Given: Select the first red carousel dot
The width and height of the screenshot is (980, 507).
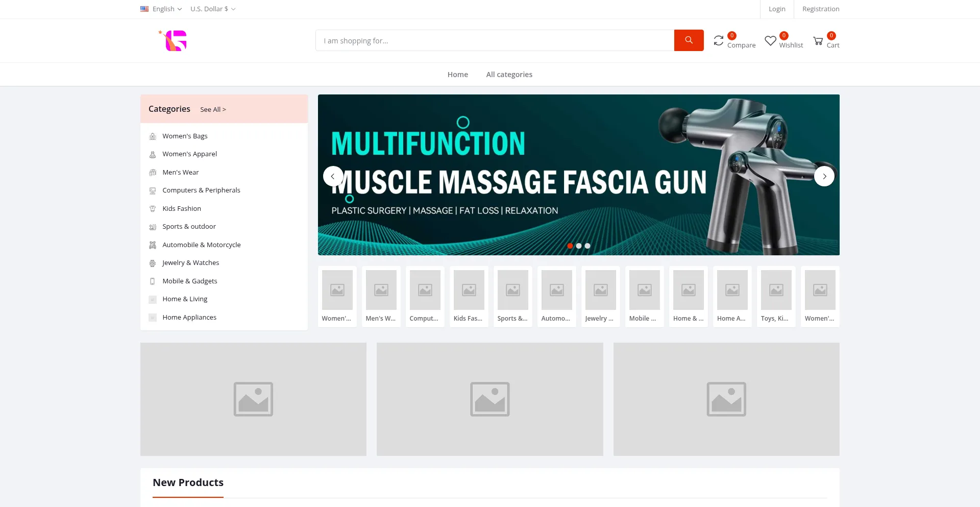Looking at the screenshot, I should click(x=570, y=246).
